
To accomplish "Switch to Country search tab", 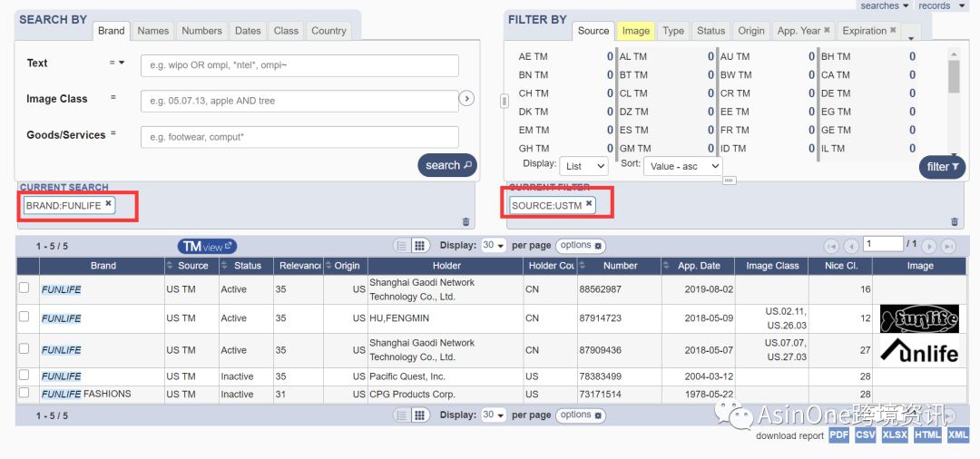I will pos(328,31).
